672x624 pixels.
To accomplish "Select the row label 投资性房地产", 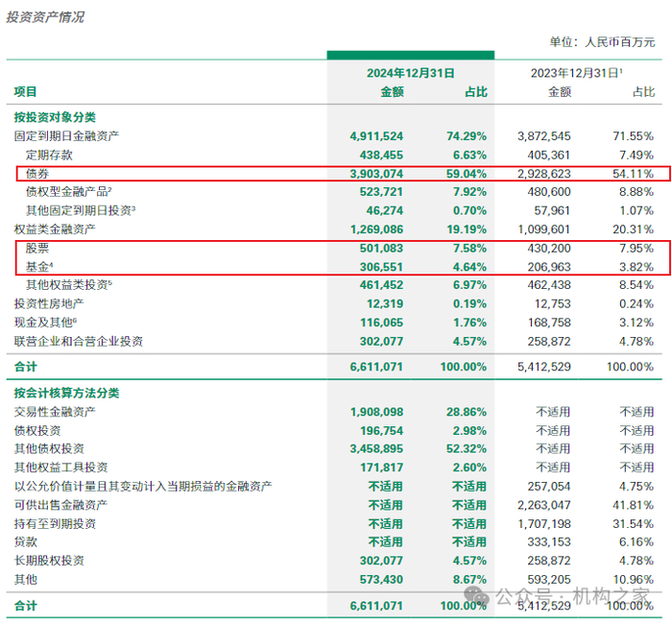I will pyautogui.click(x=49, y=304).
